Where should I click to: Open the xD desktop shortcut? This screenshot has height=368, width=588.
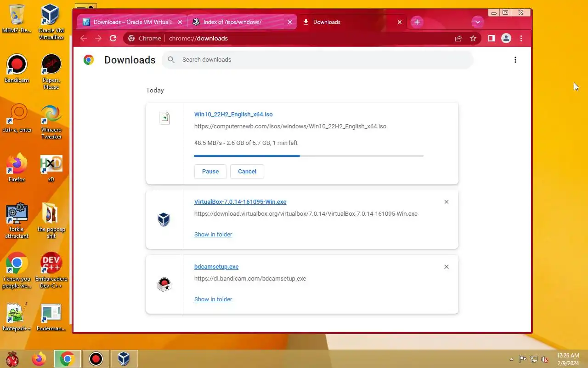click(x=51, y=168)
